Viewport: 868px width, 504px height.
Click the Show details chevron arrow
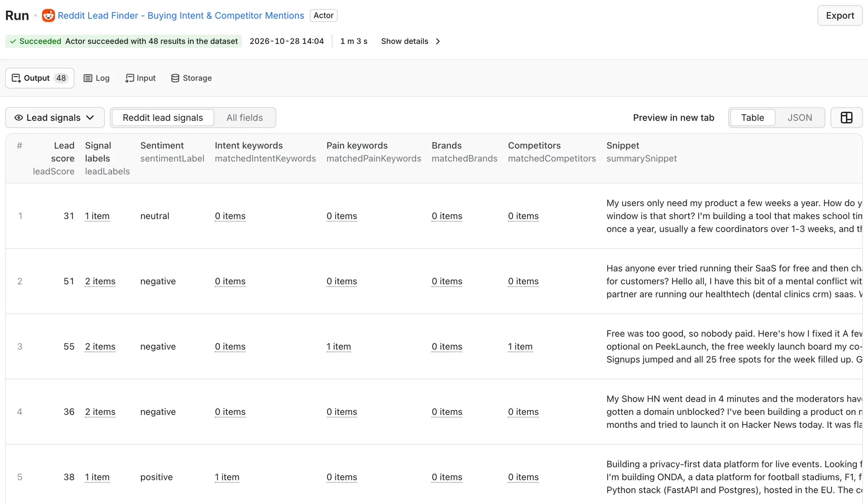click(x=438, y=41)
